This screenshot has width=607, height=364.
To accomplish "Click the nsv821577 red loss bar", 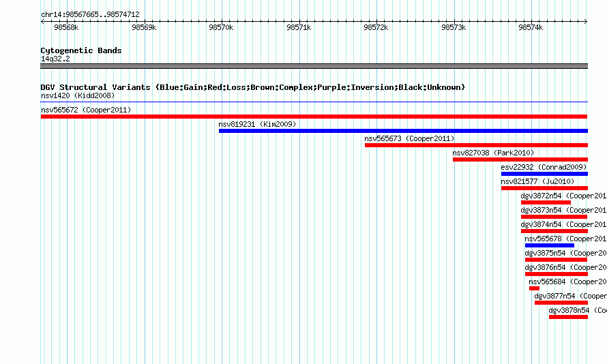I will click(544, 188).
